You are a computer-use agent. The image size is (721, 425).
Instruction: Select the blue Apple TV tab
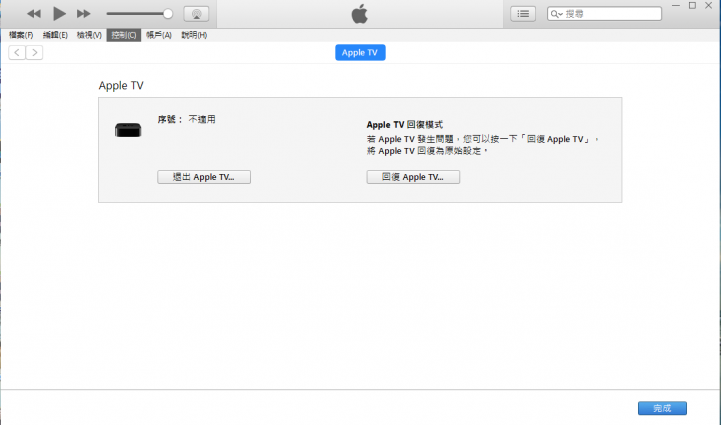[360, 52]
